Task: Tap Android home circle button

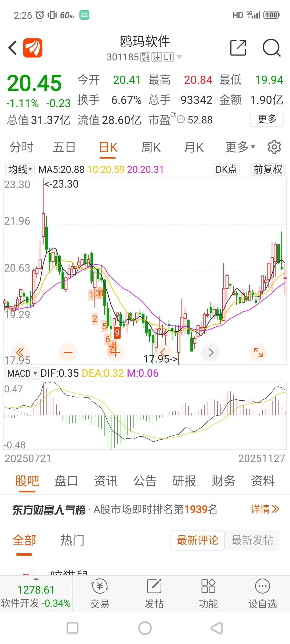Action: click(x=145, y=628)
